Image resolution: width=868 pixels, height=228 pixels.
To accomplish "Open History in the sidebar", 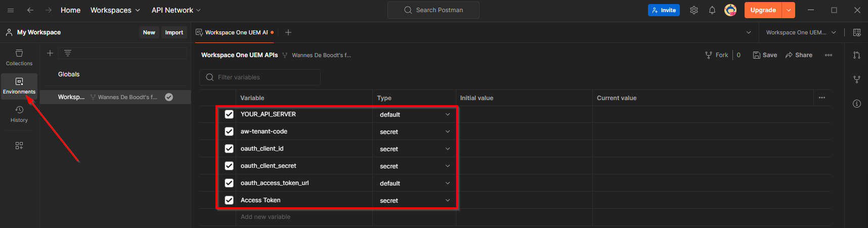I will tap(19, 114).
